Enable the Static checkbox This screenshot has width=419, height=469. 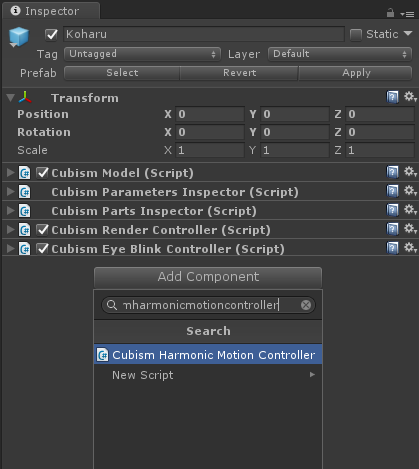[356, 34]
